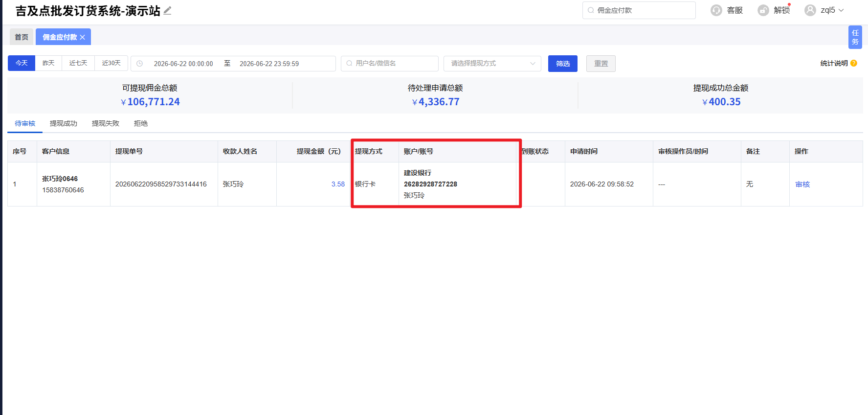The image size is (868, 415).
Task: Switch to the 提现失败 tab
Action: pos(106,123)
